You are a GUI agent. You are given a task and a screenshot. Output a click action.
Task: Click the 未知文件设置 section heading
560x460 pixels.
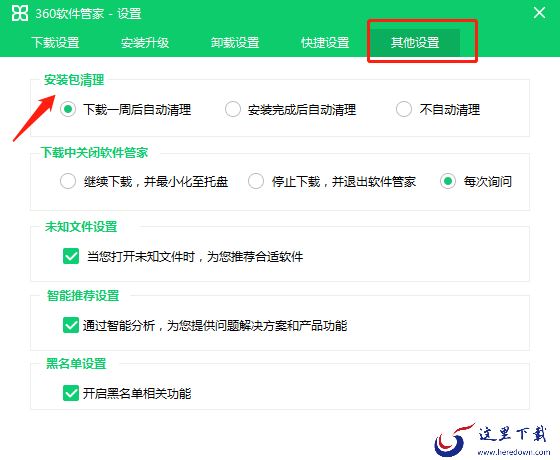click(81, 226)
